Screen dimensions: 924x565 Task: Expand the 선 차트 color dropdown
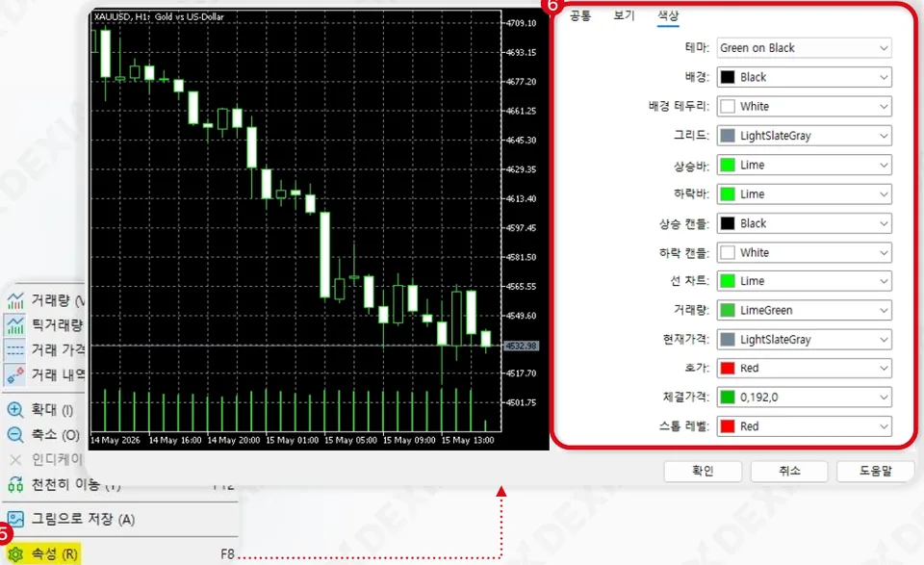[804, 281]
